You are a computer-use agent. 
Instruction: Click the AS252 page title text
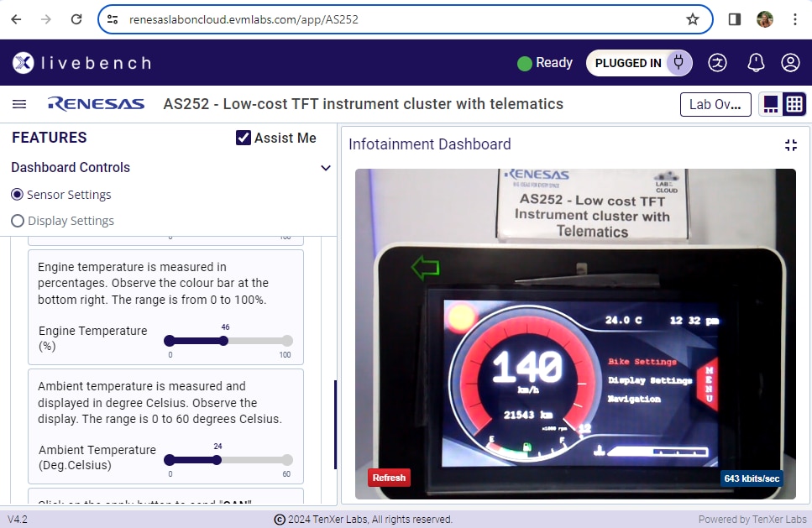pos(363,104)
